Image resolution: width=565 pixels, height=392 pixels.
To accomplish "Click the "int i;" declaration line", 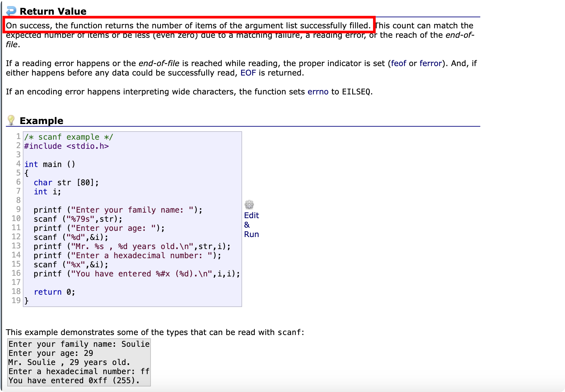I will pos(47,192).
